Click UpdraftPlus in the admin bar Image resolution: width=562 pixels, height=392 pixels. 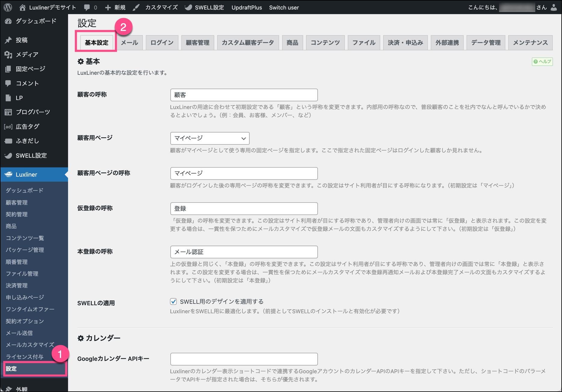click(247, 8)
